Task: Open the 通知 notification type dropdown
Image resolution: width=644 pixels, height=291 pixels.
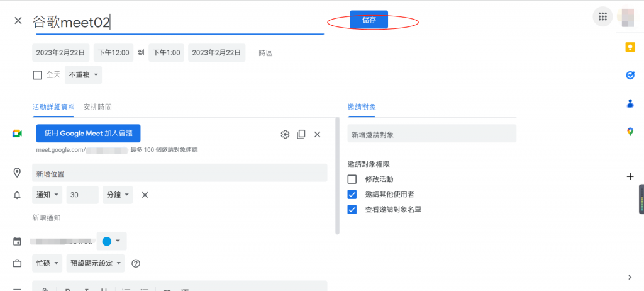Action: [47, 195]
